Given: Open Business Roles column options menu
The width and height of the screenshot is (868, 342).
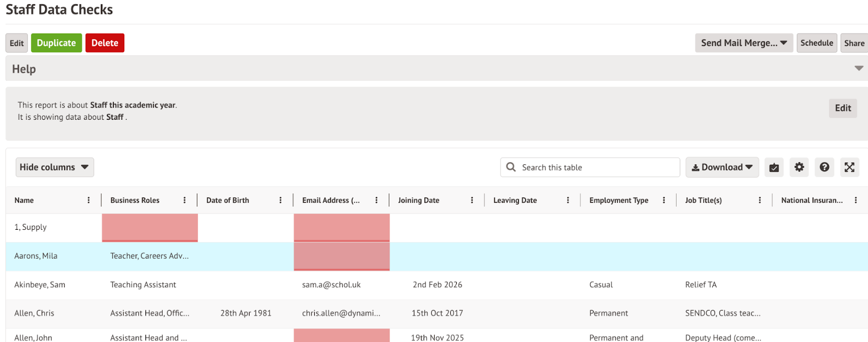Looking at the screenshot, I should 185,201.
